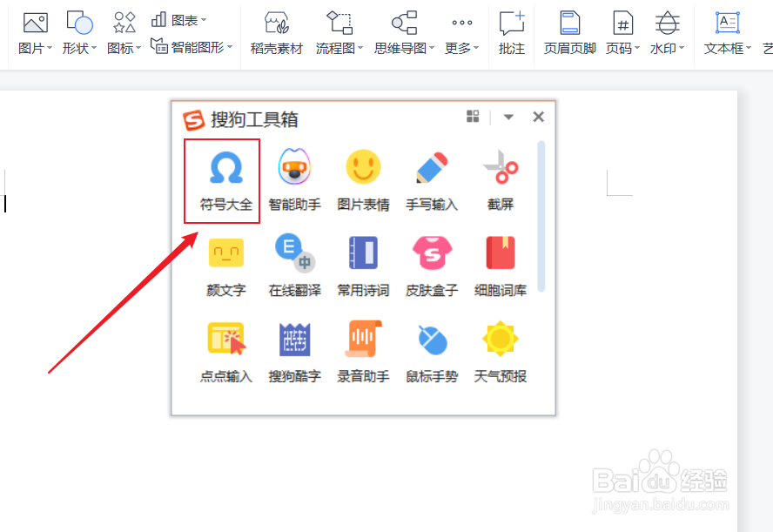Image resolution: width=773 pixels, height=532 pixels.
Task: Close the 搜狗工具箱 window
Action: [x=538, y=117]
